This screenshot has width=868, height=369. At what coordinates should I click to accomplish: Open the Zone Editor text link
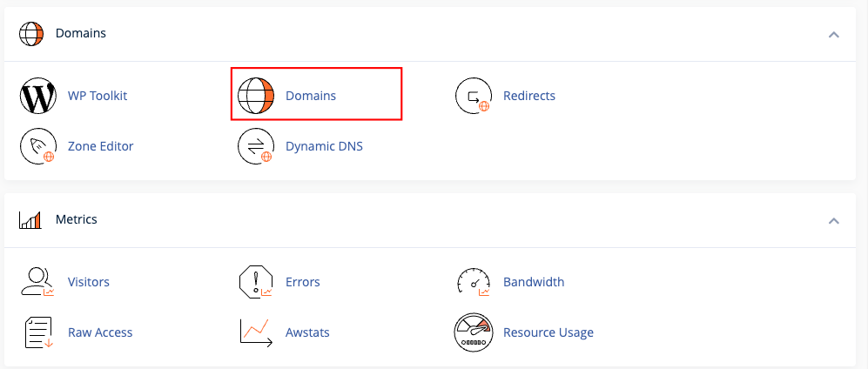pyautogui.click(x=101, y=146)
